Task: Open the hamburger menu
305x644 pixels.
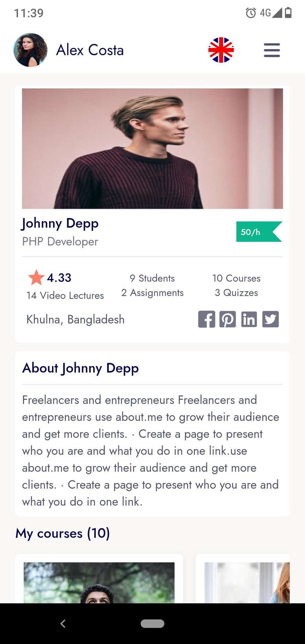Action: pos(272,50)
